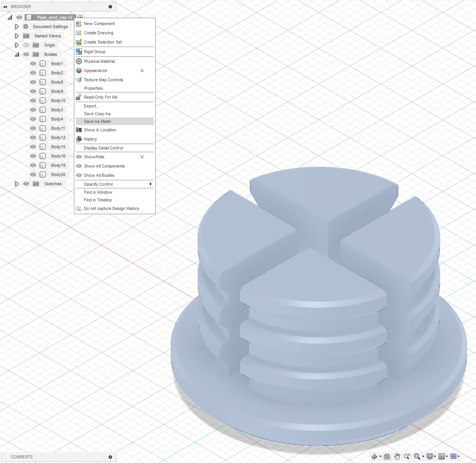
Task: Click the Create Selection Set icon
Action: [x=79, y=42]
